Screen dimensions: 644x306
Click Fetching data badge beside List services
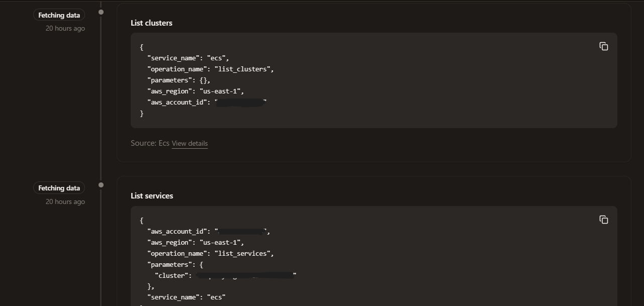(x=59, y=188)
